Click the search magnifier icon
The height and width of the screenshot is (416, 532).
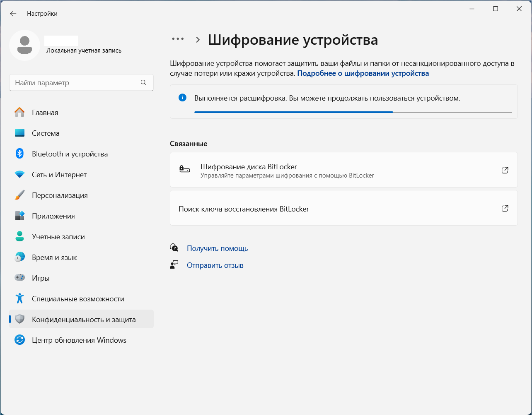[143, 83]
